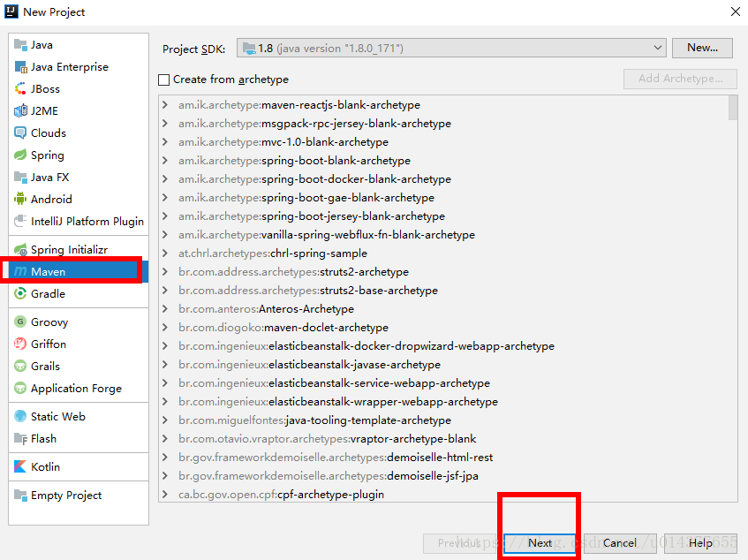Click the Next button
The image size is (748, 560).
click(540, 543)
